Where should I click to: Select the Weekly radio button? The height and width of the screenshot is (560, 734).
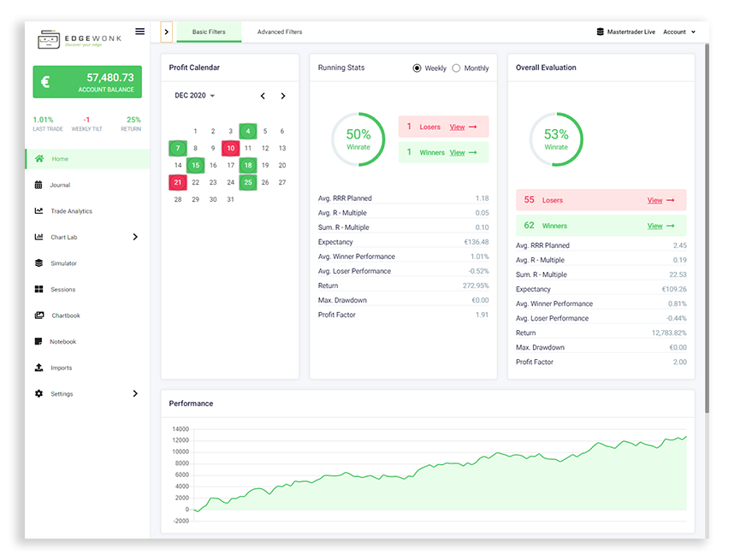[x=417, y=68]
